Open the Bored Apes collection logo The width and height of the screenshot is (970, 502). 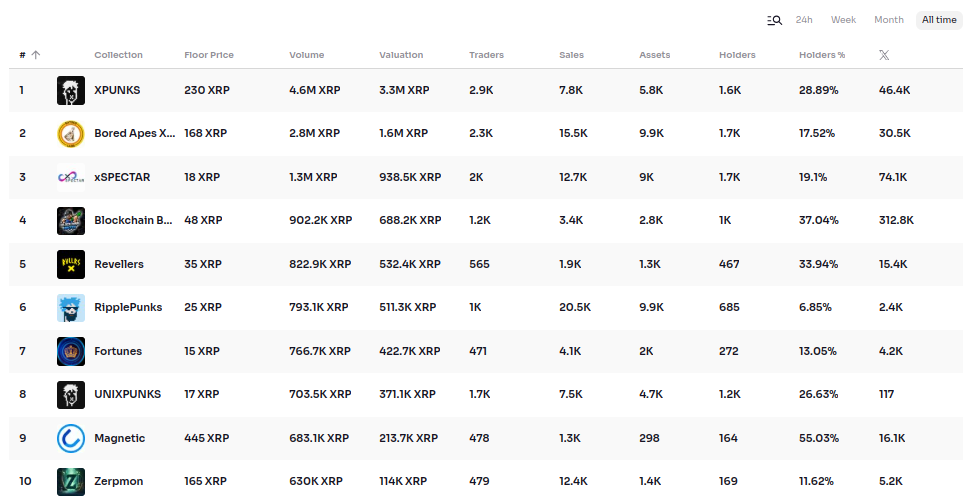[x=71, y=133]
